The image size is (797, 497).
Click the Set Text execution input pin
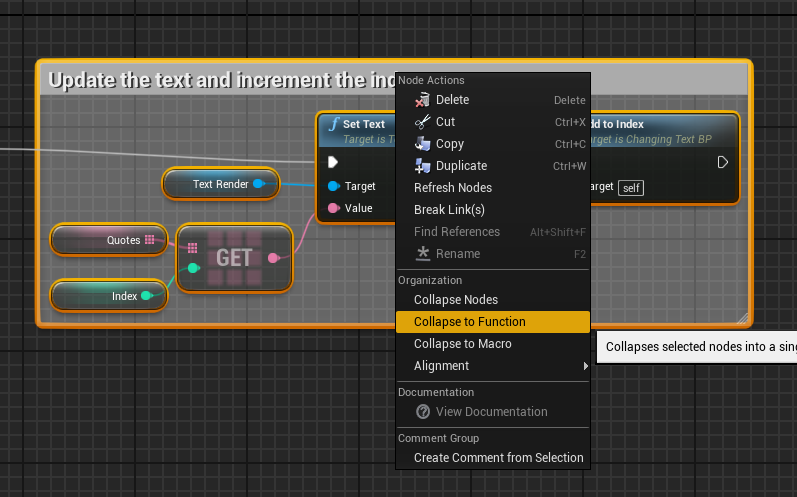tap(333, 162)
